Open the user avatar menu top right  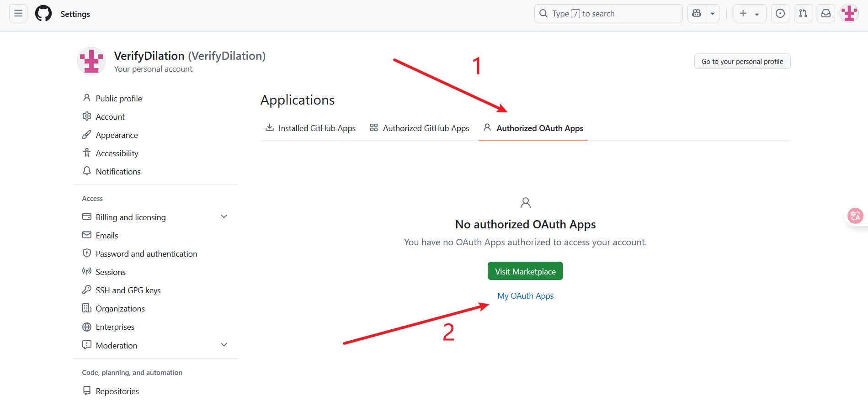[849, 14]
